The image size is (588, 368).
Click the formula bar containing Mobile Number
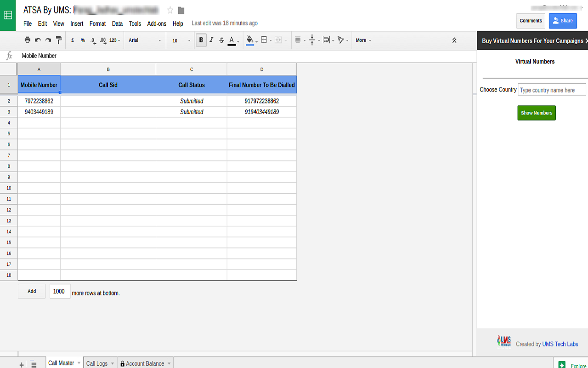247,56
